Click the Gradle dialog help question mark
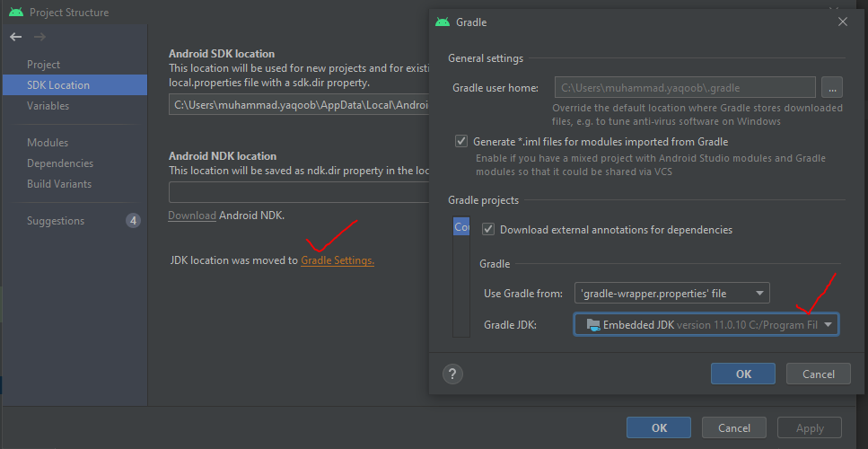Screen dimensions: 868x449 click(453, 374)
